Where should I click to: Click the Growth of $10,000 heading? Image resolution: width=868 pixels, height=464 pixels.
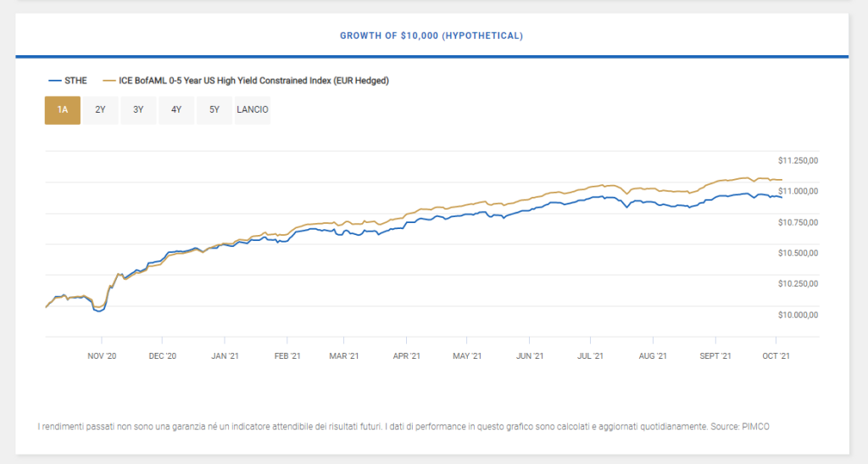coord(431,36)
